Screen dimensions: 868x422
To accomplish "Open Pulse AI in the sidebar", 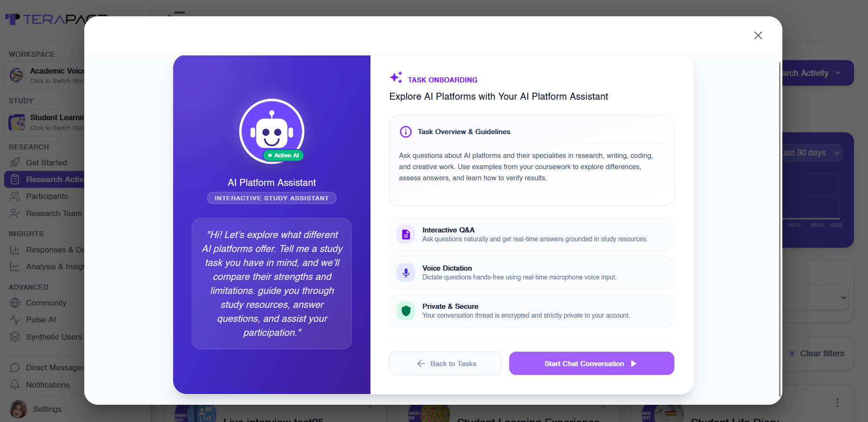I will [41, 320].
